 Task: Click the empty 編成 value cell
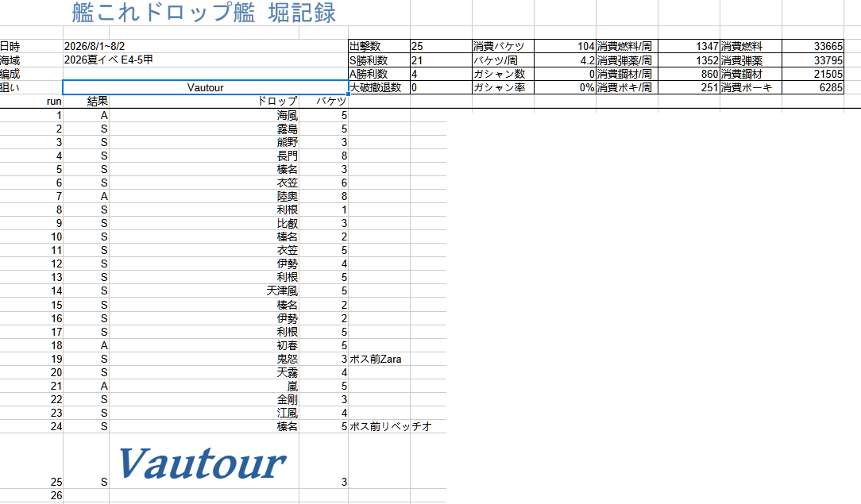(x=206, y=74)
